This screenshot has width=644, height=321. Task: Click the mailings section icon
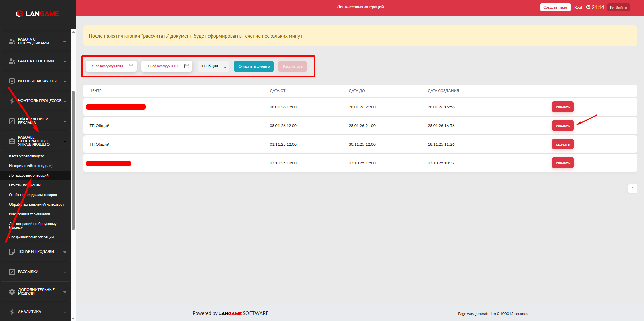pos(12,272)
